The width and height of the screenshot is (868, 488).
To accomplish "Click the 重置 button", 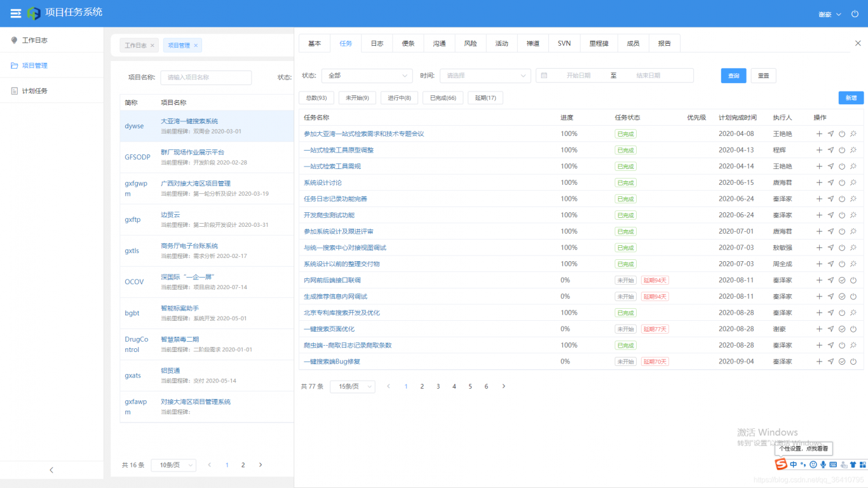I will pos(763,76).
